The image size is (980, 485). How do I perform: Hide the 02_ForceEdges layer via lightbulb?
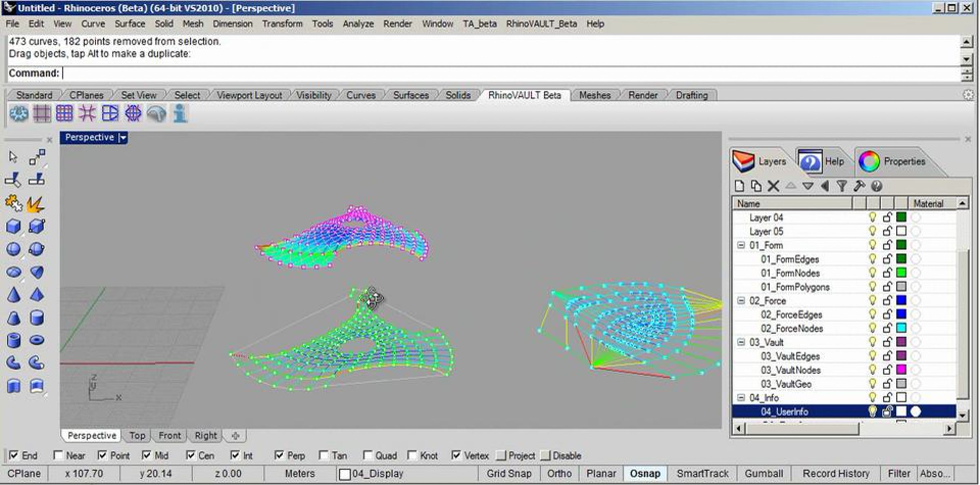[872, 314]
